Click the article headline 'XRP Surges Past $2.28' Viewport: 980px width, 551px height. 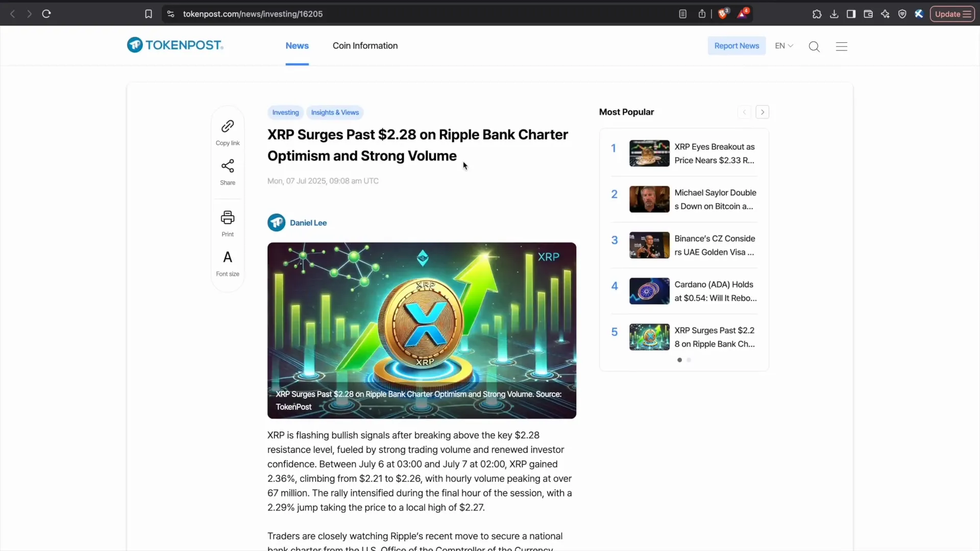click(x=418, y=145)
